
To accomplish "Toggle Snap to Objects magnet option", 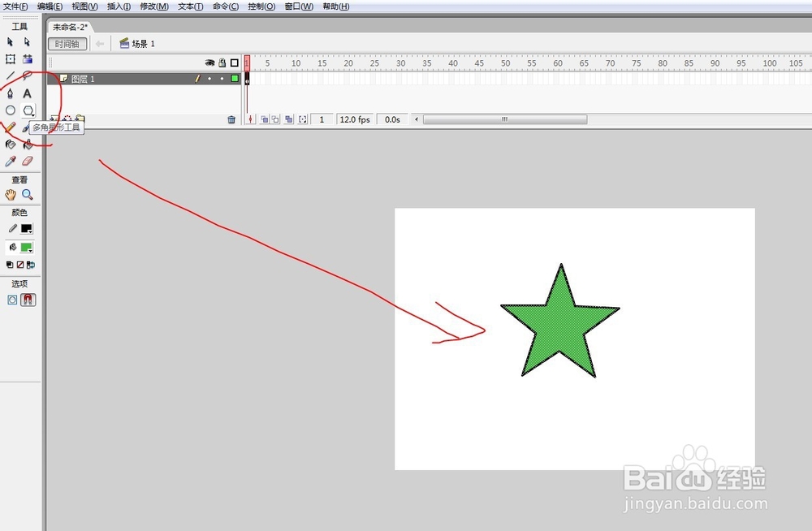I will 28,300.
